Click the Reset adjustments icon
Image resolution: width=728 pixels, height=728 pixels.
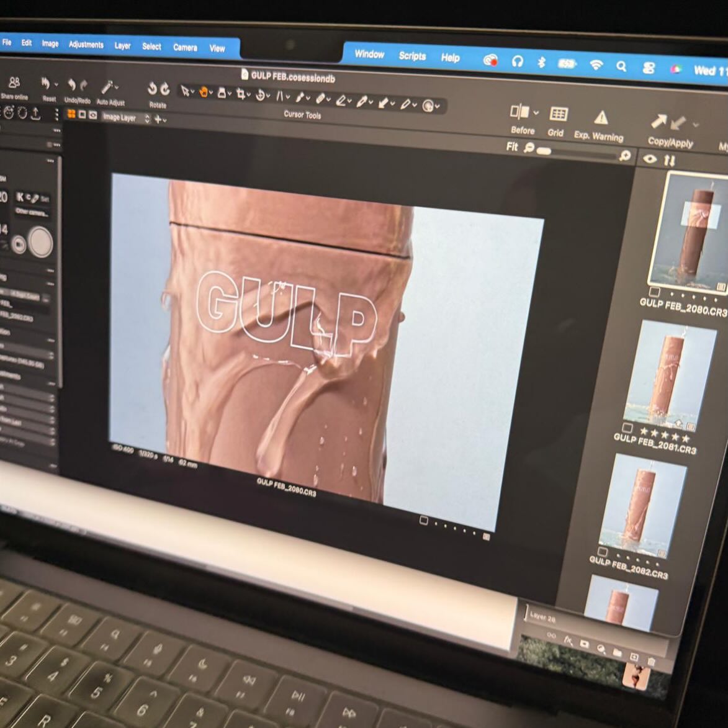click(x=46, y=84)
